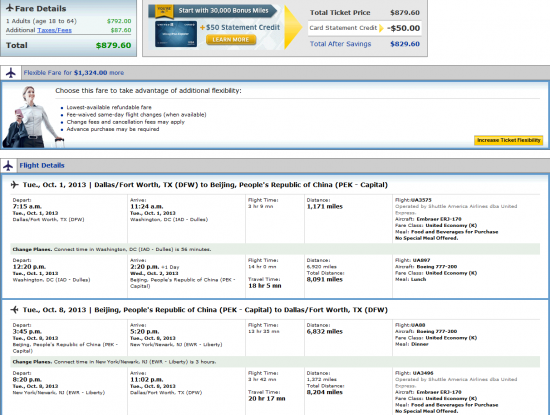The width and height of the screenshot is (550, 415).
Task: Click the LEARN MORE button
Action: coord(231,40)
